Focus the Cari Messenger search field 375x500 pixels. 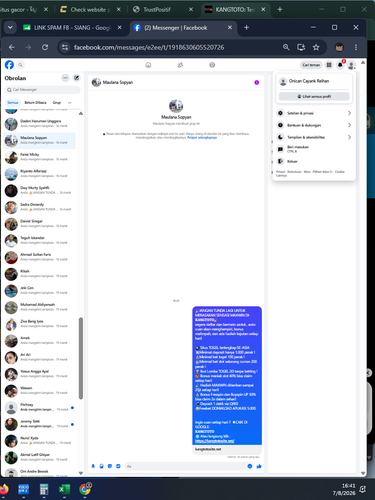click(x=43, y=89)
